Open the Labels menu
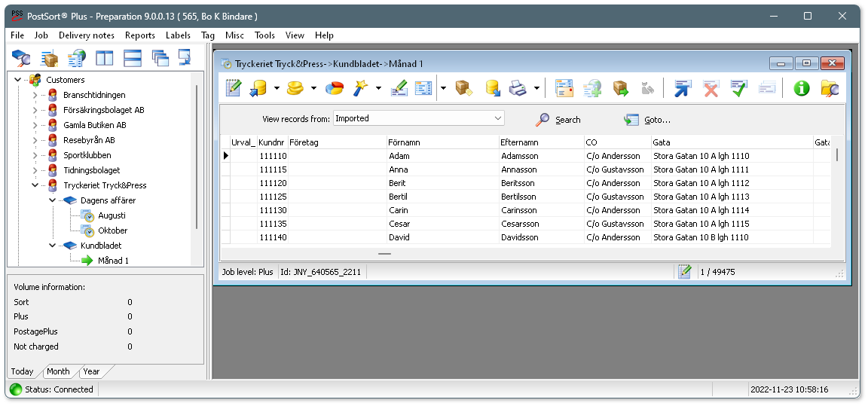Screen dimensions: 868x406 click(178, 35)
